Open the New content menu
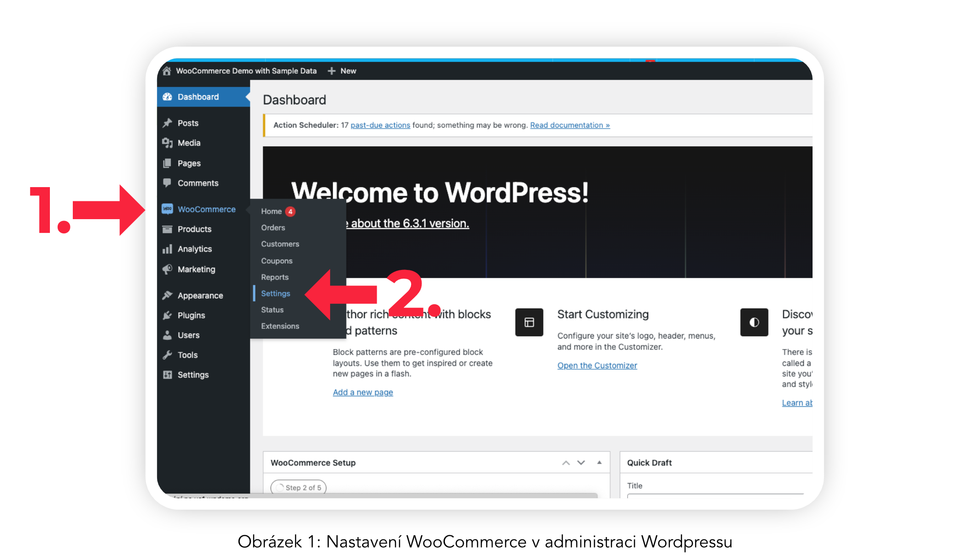This screenshot has height=560, width=970. pos(348,71)
